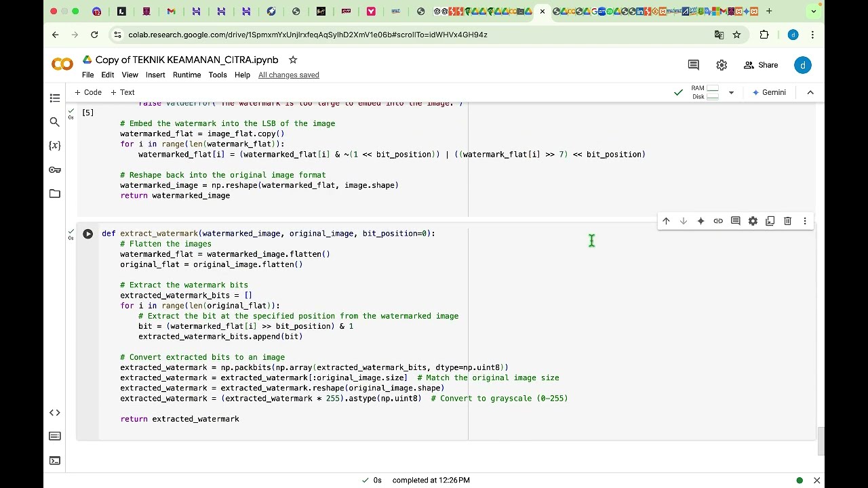This screenshot has height=488, width=868.
Task: Expand the RAM Disk resources dropdown
Action: click(731, 92)
